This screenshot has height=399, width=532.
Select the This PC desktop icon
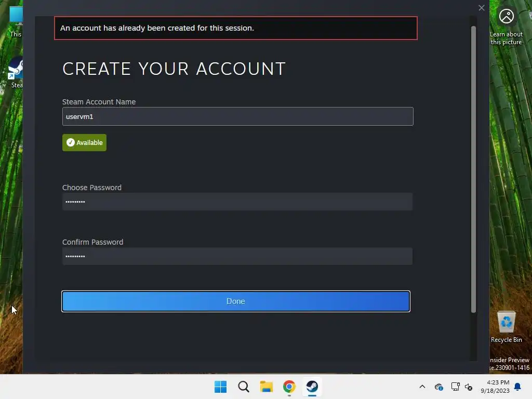16,21
